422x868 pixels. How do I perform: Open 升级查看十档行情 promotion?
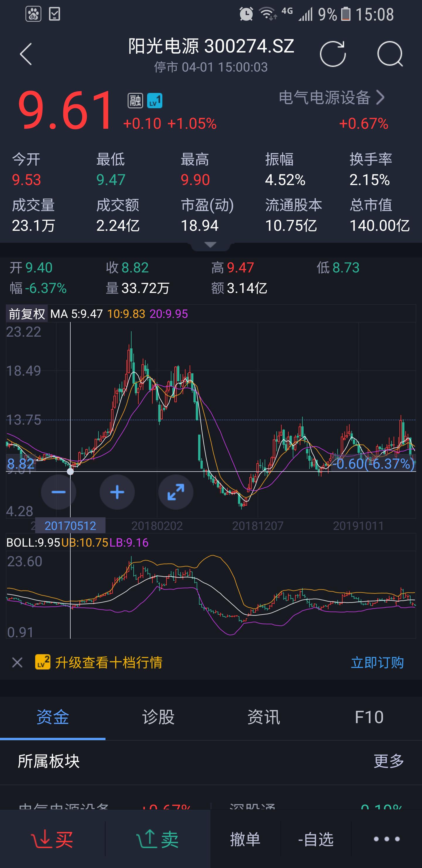(109, 662)
